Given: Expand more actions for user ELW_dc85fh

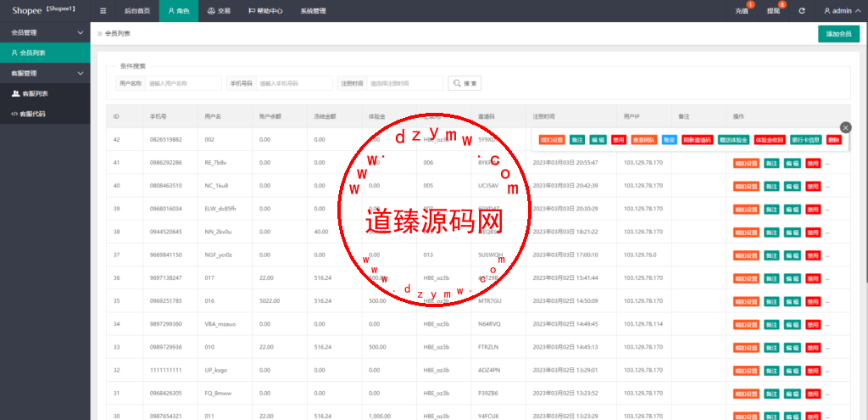Looking at the screenshot, I should click(x=827, y=210).
